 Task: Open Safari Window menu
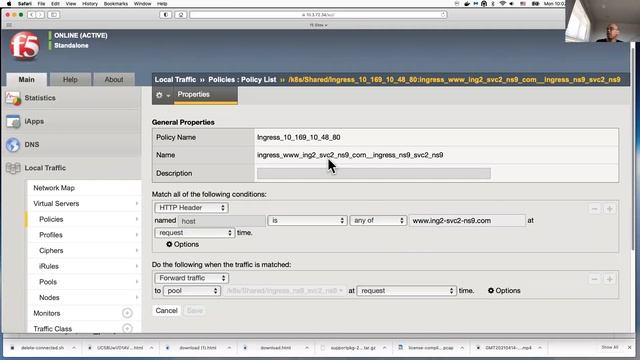(142, 4)
